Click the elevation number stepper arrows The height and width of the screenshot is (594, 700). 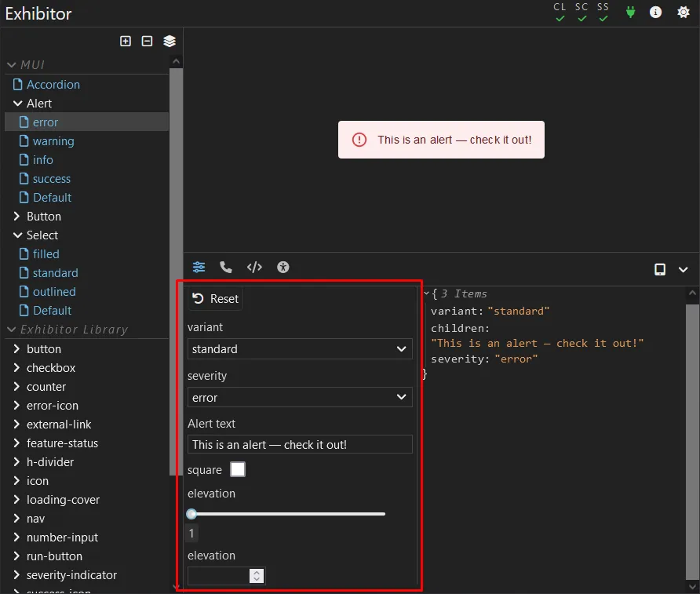point(257,576)
